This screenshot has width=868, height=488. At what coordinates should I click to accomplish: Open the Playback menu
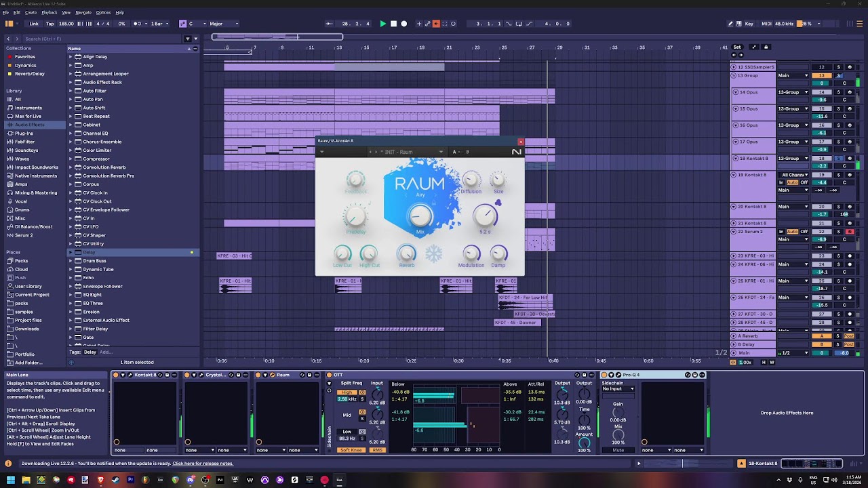tap(49, 12)
